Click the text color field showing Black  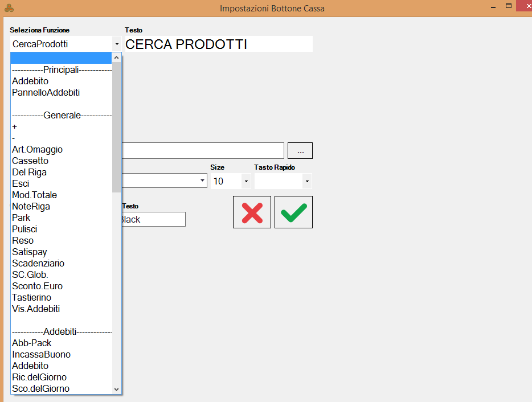[x=153, y=219]
